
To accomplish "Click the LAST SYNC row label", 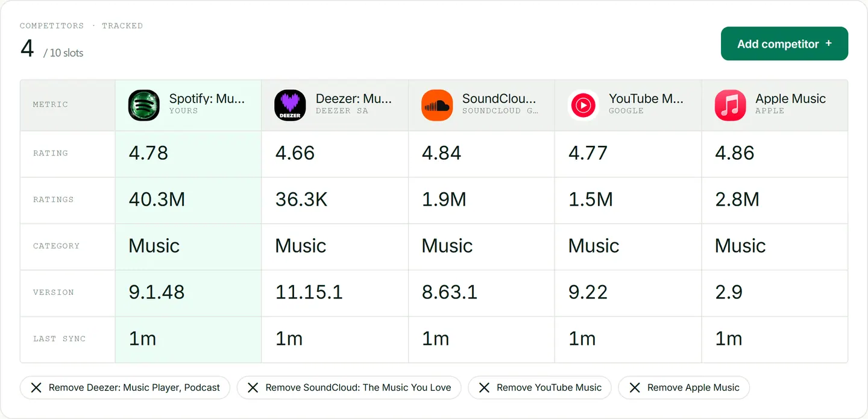I will click(59, 339).
